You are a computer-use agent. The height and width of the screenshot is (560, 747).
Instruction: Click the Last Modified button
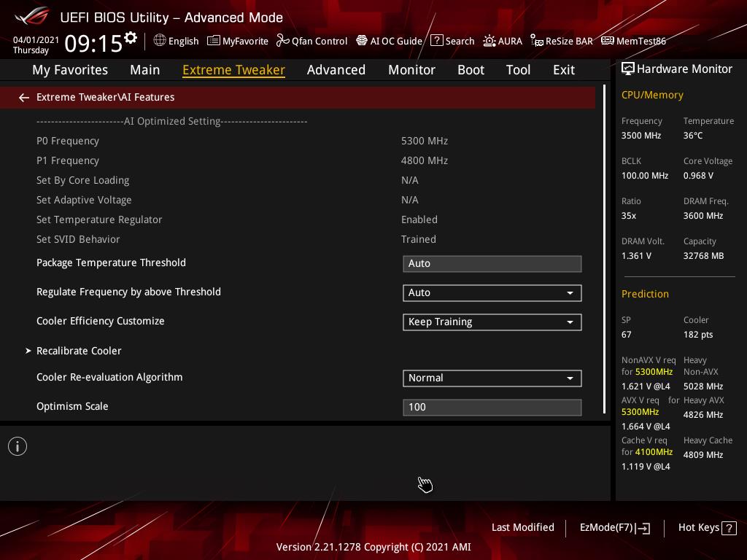click(x=522, y=527)
